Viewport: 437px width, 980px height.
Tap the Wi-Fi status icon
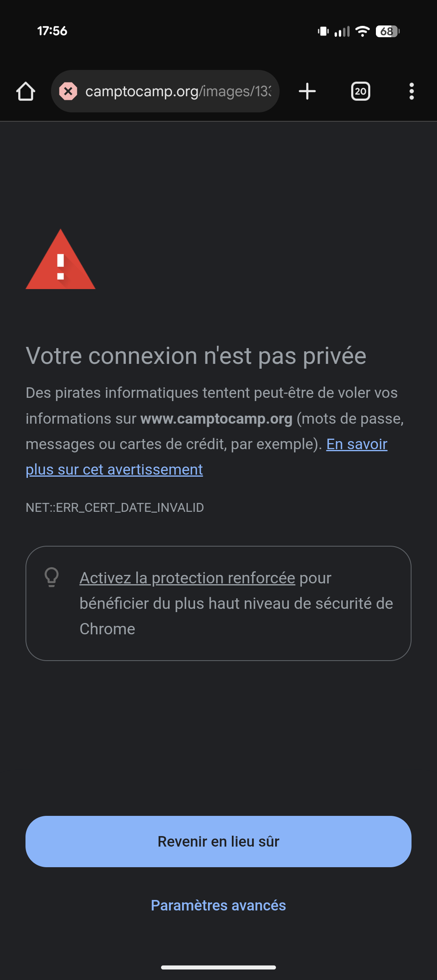(x=362, y=31)
